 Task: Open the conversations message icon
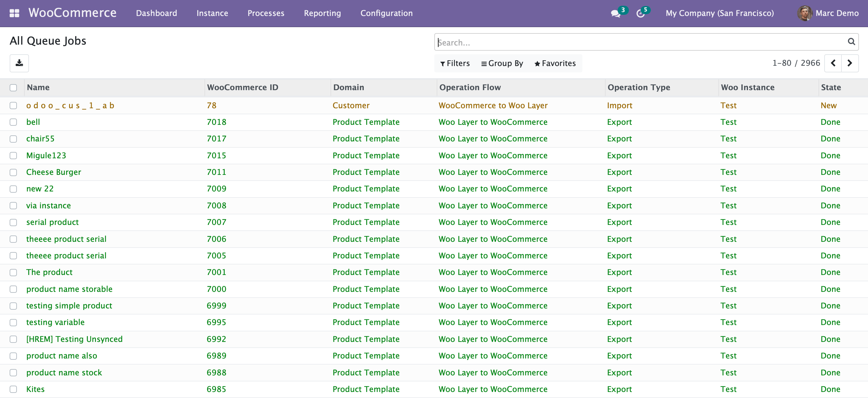(x=615, y=14)
